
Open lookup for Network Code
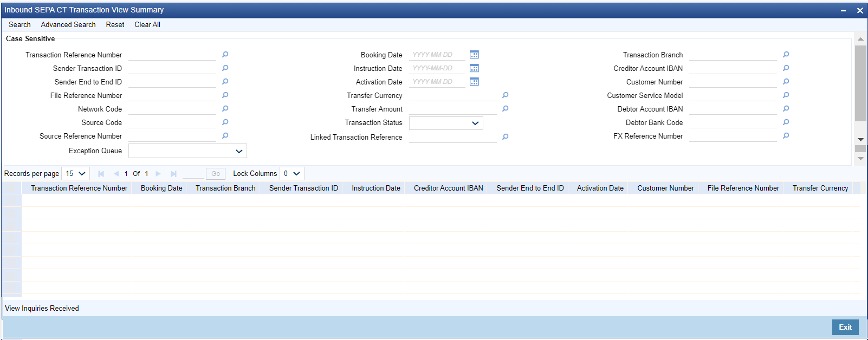point(225,109)
